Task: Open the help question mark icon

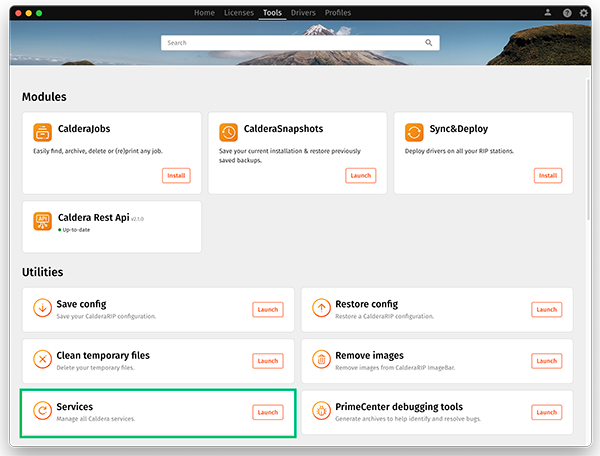Action: tap(567, 13)
